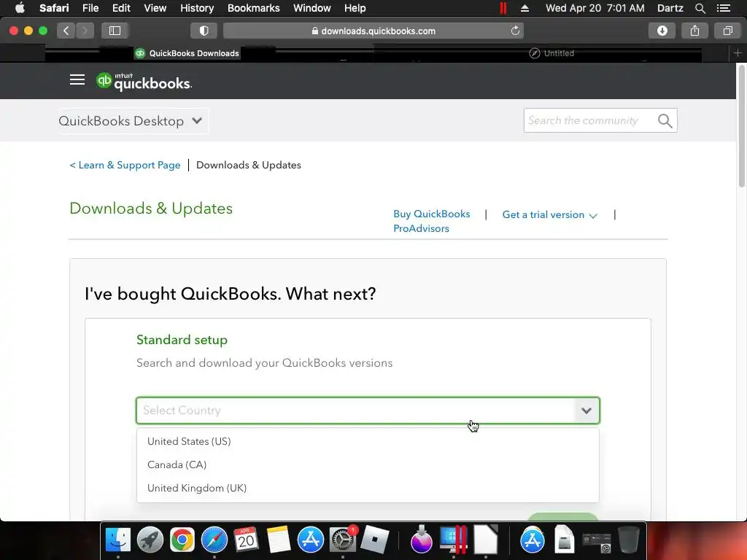This screenshot has width=747, height=560.
Task: Open the Notes app in dock
Action: (279, 540)
